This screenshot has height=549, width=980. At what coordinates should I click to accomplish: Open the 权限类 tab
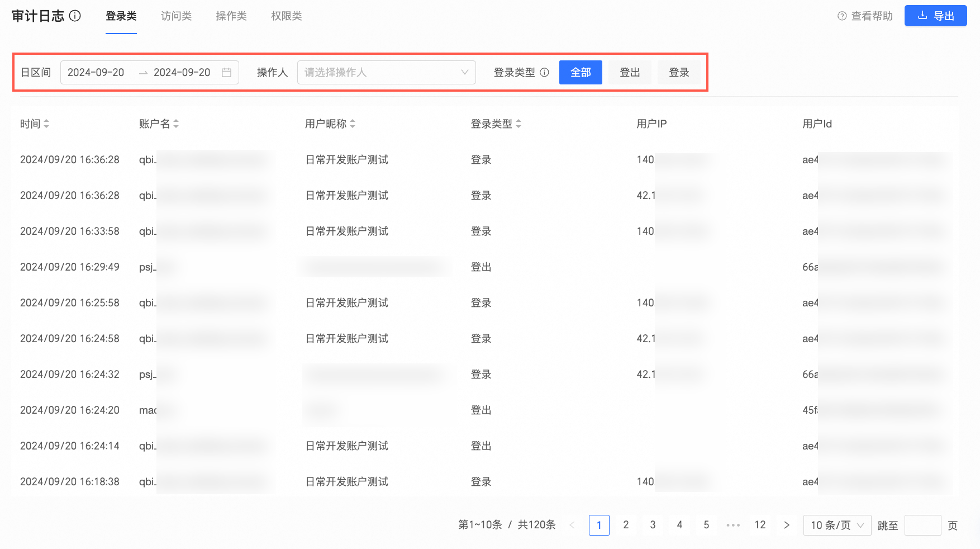click(286, 16)
